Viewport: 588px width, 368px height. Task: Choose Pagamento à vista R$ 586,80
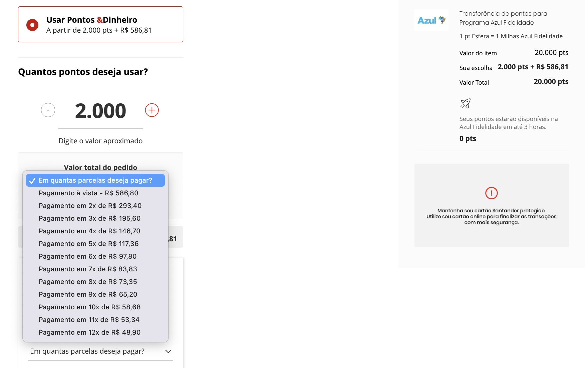pyautogui.click(x=95, y=193)
